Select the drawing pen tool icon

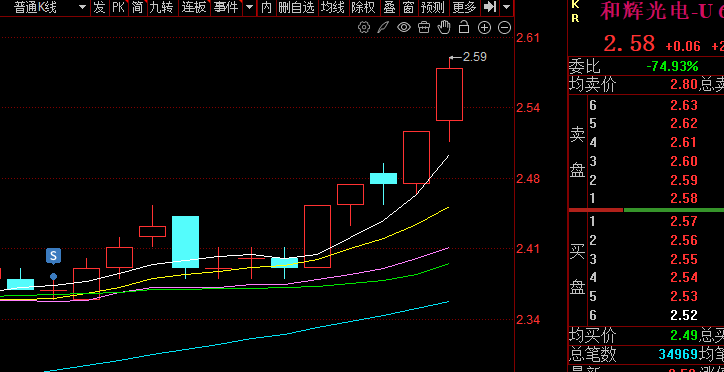(x=383, y=28)
